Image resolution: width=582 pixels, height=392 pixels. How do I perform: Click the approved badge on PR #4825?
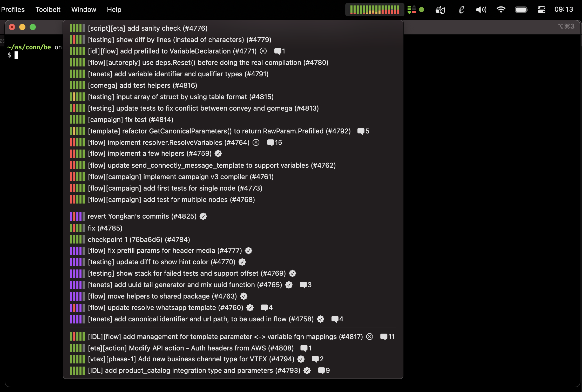[x=203, y=216]
